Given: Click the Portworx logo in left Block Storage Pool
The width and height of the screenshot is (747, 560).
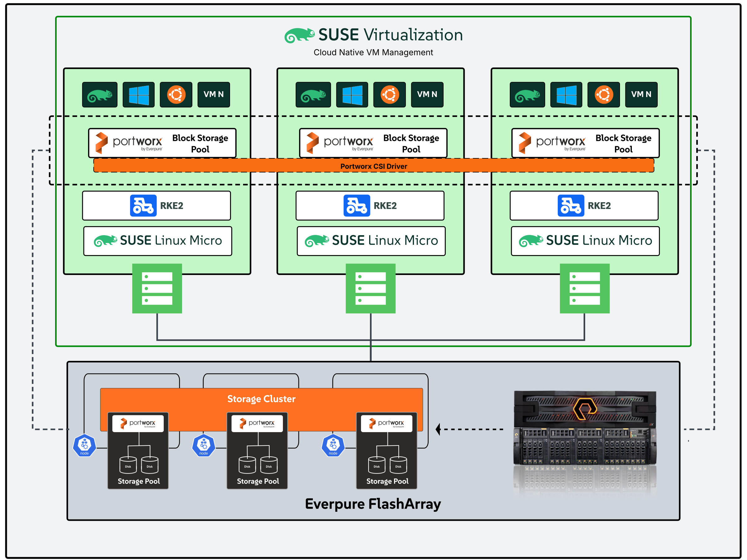Looking at the screenshot, I should tap(129, 143).
